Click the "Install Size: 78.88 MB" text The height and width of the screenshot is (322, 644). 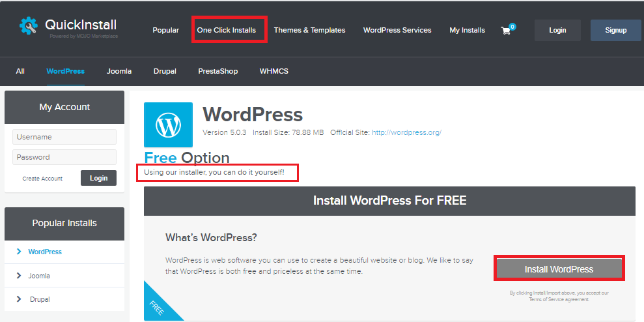[x=288, y=132]
